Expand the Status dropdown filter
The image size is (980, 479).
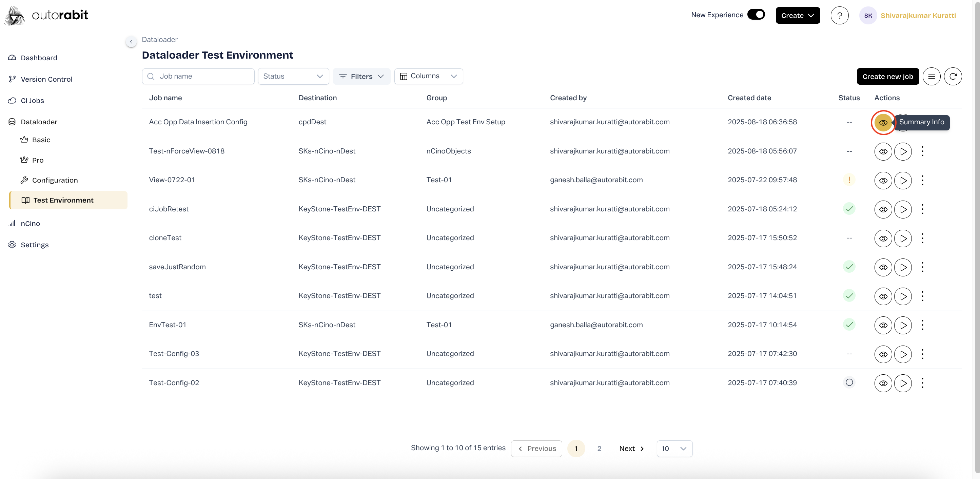coord(293,77)
